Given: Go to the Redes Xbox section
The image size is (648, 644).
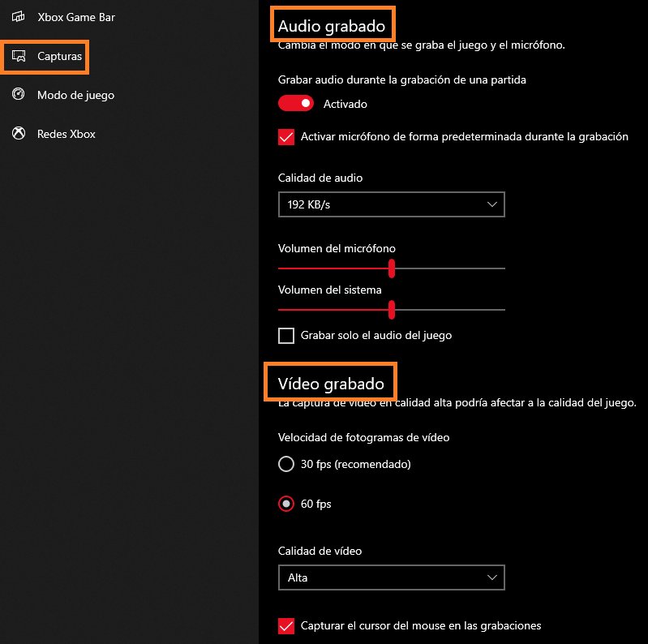Looking at the screenshot, I should (x=66, y=134).
